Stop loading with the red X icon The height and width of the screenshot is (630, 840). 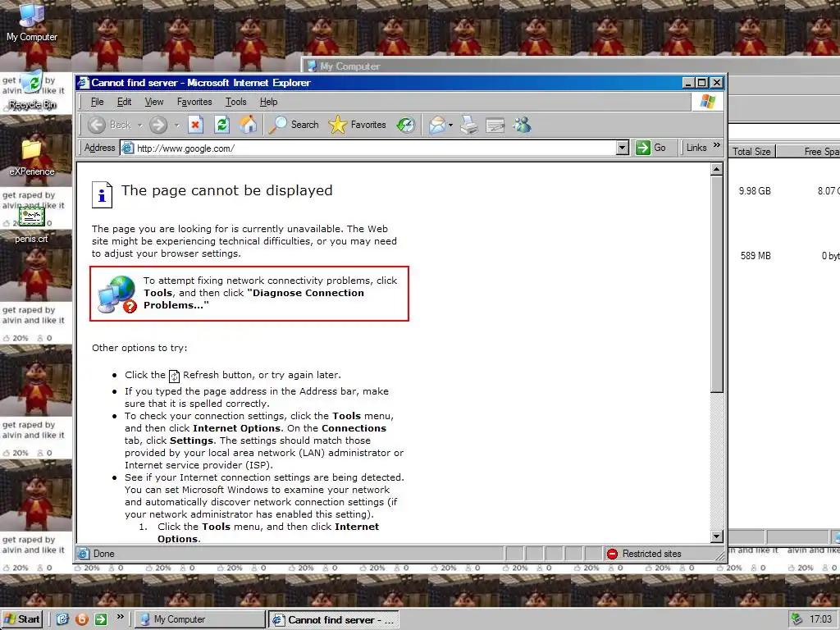[195, 125]
